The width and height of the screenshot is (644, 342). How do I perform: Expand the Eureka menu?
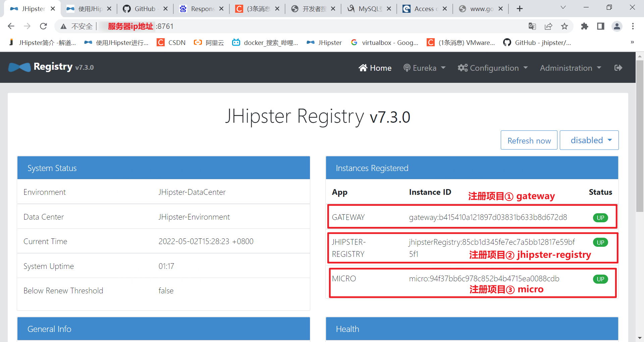click(x=424, y=68)
